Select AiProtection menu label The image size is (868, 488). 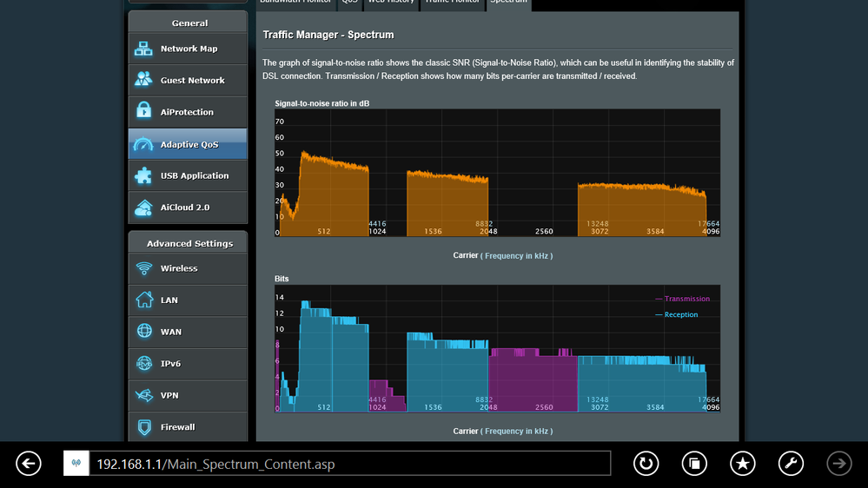[x=187, y=112]
